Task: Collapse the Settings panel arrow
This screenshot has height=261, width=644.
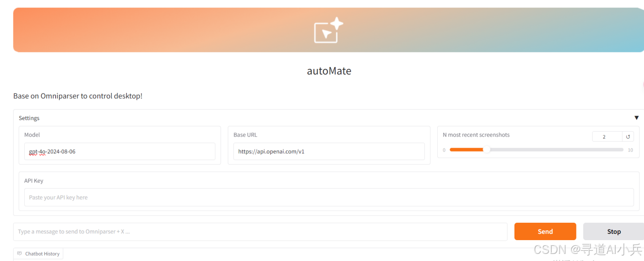Action: (x=636, y=118)
